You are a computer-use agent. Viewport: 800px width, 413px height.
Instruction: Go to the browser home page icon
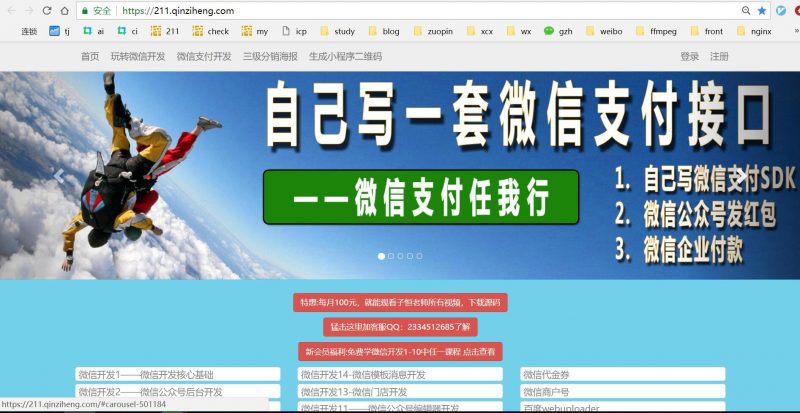pyautogui.click(x=64, y=11)
